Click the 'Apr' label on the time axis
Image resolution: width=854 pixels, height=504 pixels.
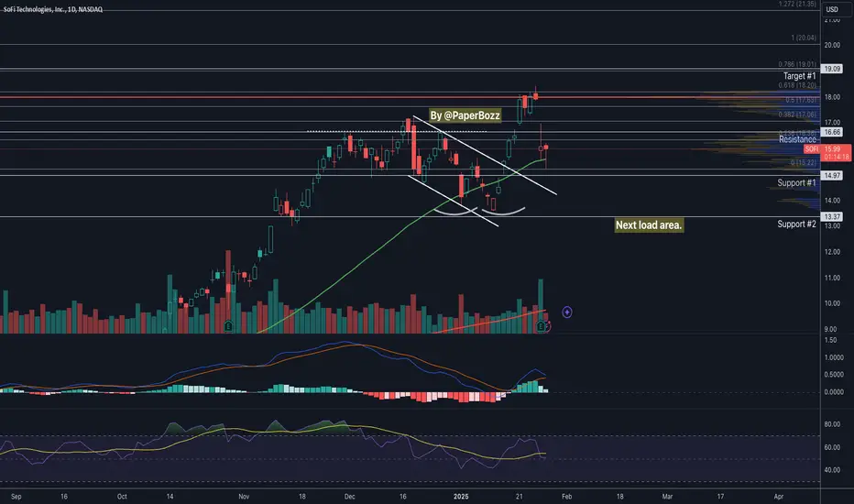pos(779,497)
